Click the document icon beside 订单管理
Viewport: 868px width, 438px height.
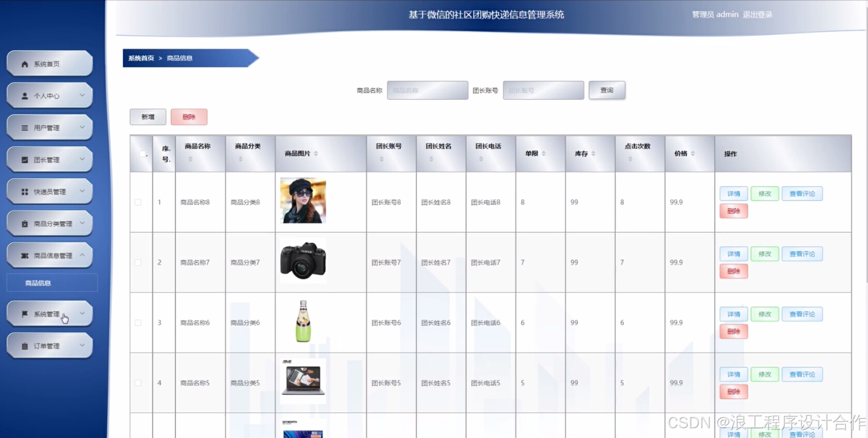click(x=24, y=346)
